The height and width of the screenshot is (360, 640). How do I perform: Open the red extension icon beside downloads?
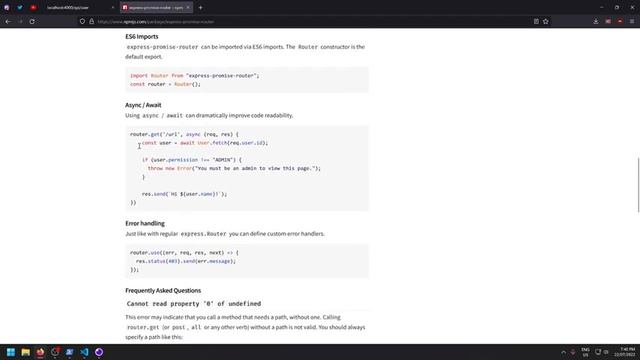tap(608, 21)
